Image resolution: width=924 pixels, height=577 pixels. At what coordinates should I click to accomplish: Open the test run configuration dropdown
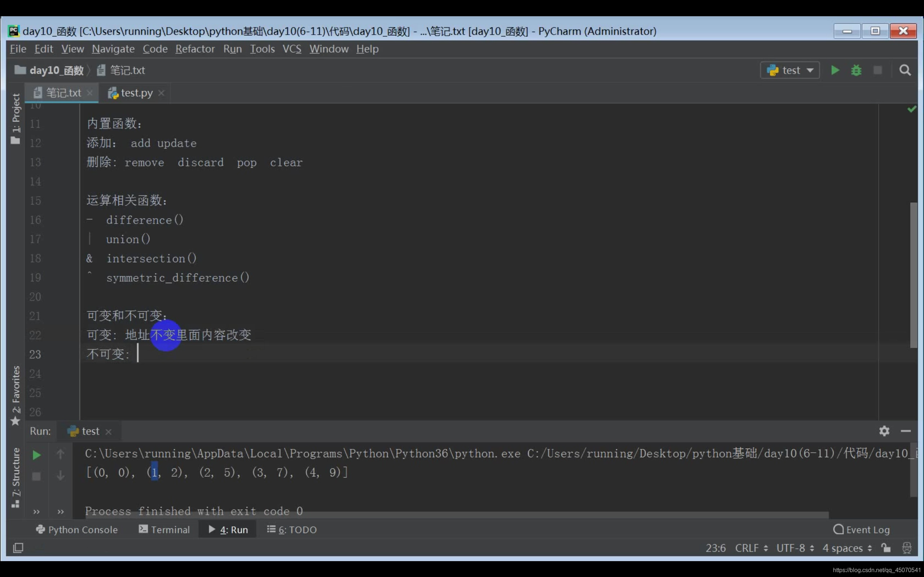coord(790,70)
